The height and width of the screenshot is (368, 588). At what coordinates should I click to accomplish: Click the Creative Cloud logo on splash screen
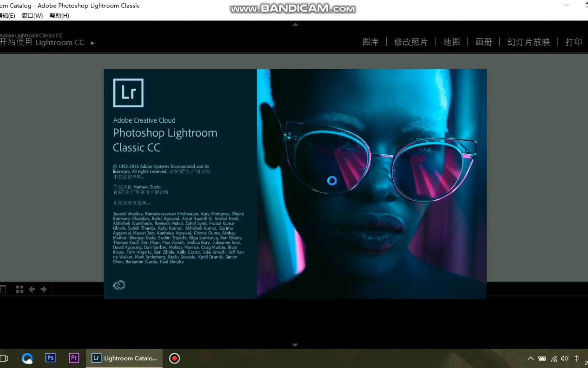(x=119, y=285)
